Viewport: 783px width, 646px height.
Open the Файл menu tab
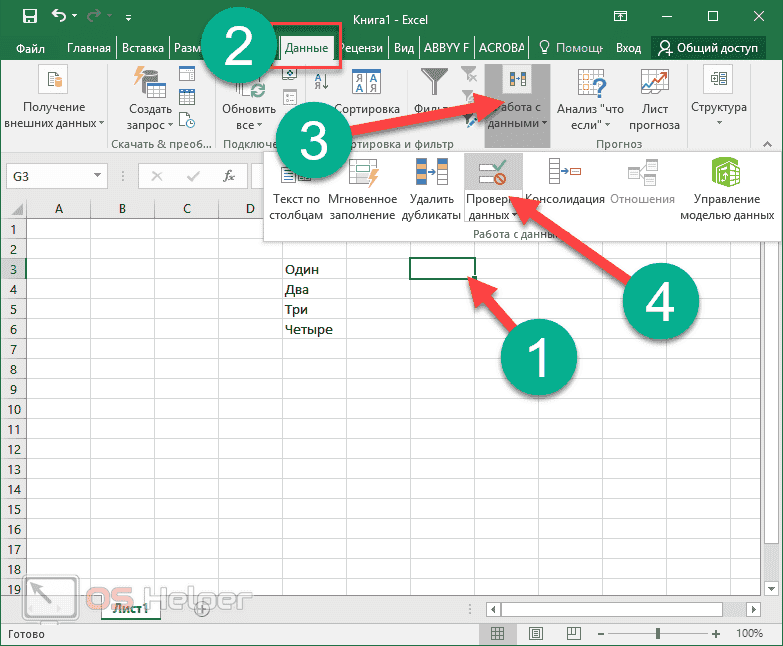coord(30,47)
